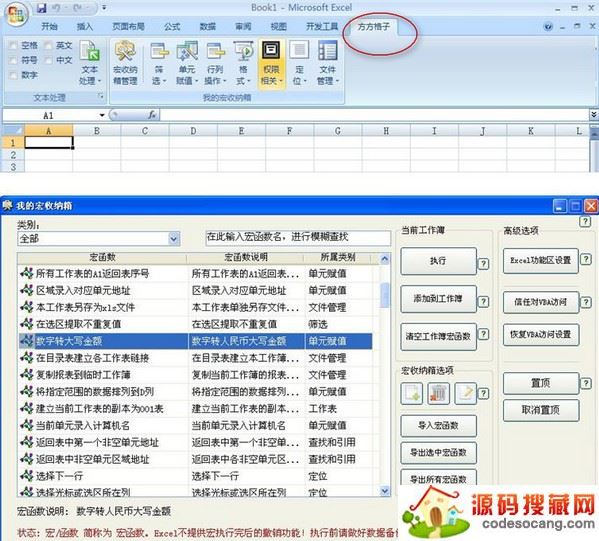Image resolution: width=599 pixels, height=541 pixels.
Task: Open the 类别 category combo box
Action: click(98, 239)
